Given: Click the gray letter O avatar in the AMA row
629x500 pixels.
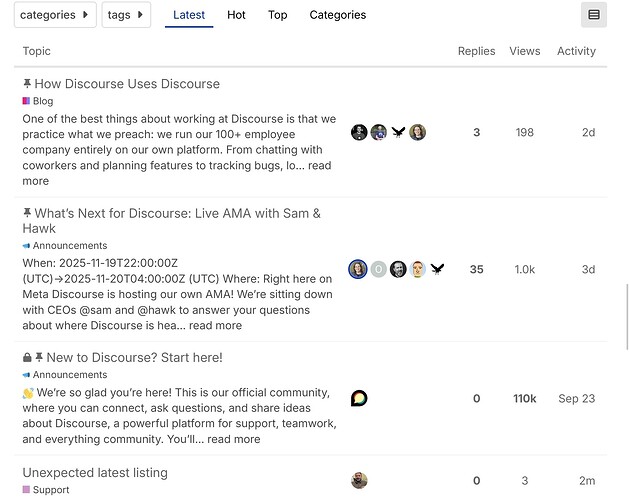Looking at the screenshot, I should click(378, 269).
